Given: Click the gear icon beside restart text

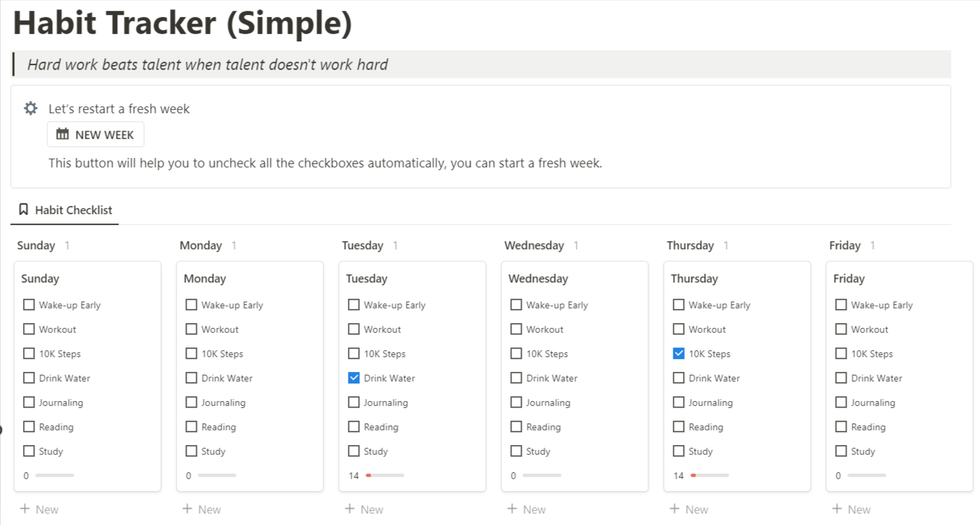Looking at the screenshot, I should 30,108.
